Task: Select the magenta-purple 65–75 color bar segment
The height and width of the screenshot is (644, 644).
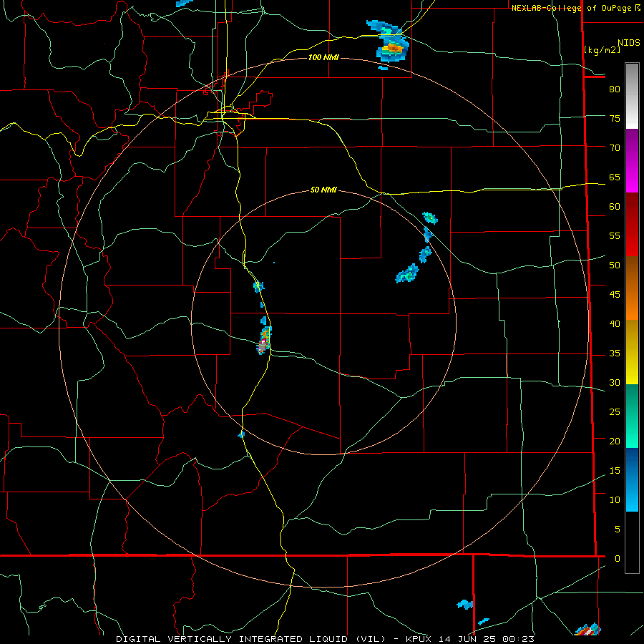Action: pyautogui.click(x=632, y=160)
